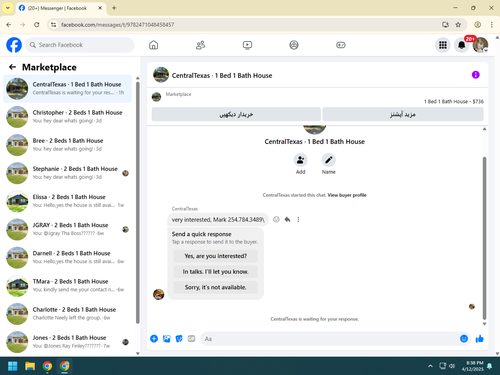This screenshot has width=500, height=375.
Task: Open a new browser tab
Action: (x=114, y=8)
